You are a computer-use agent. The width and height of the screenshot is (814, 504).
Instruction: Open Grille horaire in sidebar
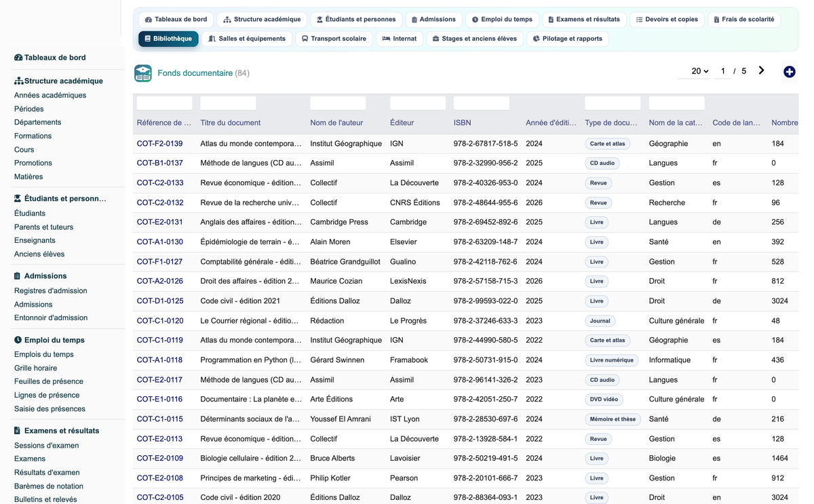[36, 368]
